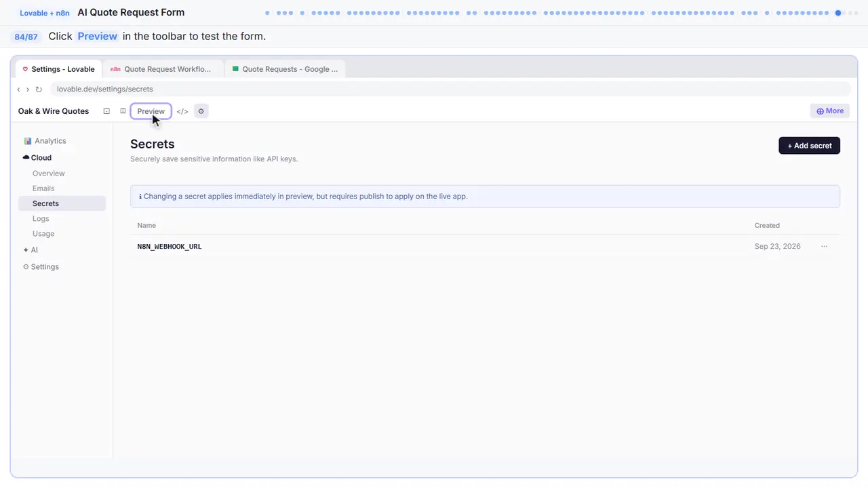Viewport: 868px width, 488px height.
Task: Toggle the split panel layout icon
Action: pyautogui.click(x=123, y=111)
